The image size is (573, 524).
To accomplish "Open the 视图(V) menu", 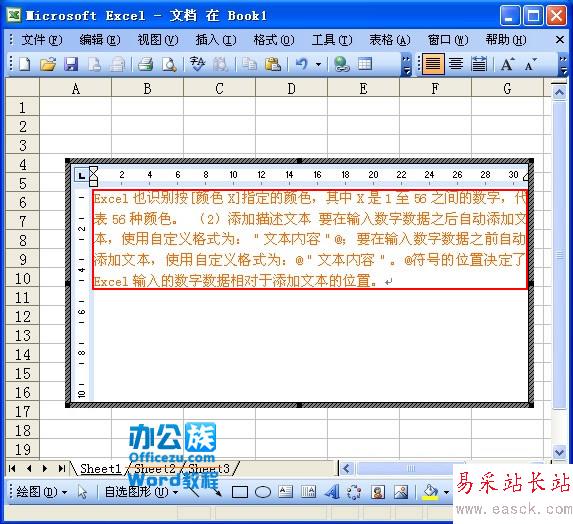I will (158, 39).
